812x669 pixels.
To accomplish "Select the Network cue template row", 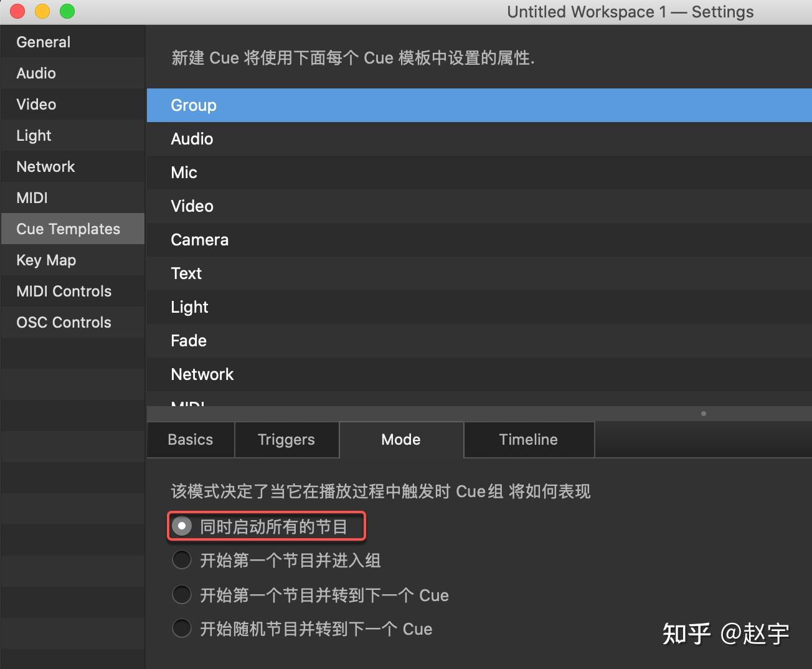I will 479,374.
